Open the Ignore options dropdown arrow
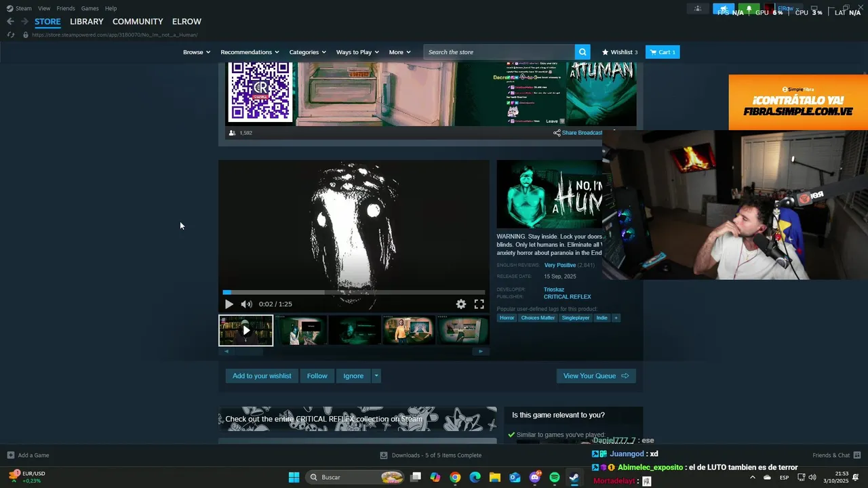The width and height of the screenshot is (868, 488). tap(376, 376)
